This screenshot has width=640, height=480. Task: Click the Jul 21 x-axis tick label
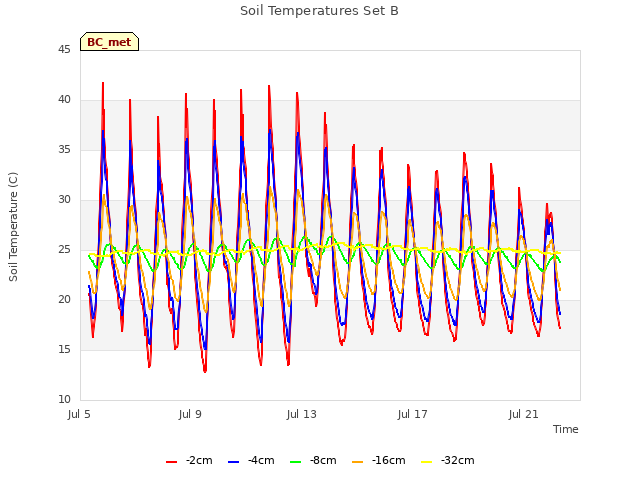524,415
